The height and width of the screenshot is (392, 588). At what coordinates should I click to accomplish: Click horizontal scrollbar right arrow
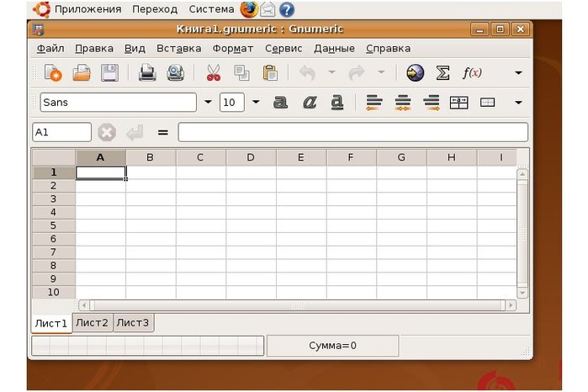(x=511, y=305)
